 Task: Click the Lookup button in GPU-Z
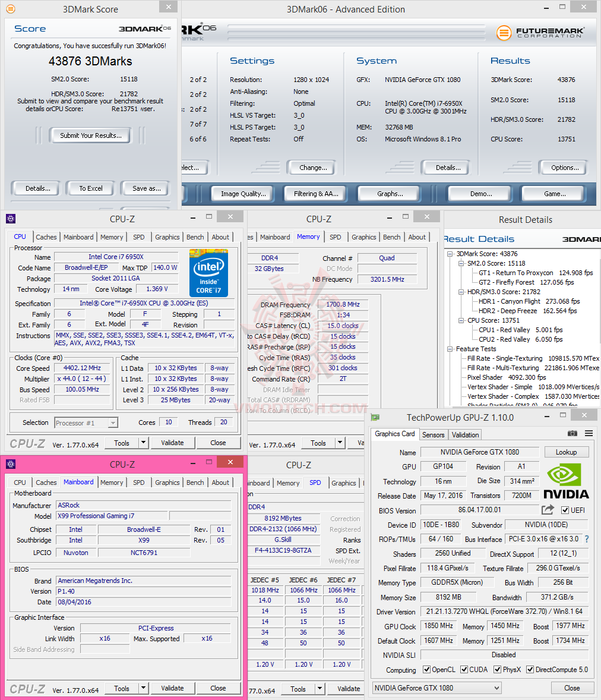pyautogui.click(x=566, y=452)
